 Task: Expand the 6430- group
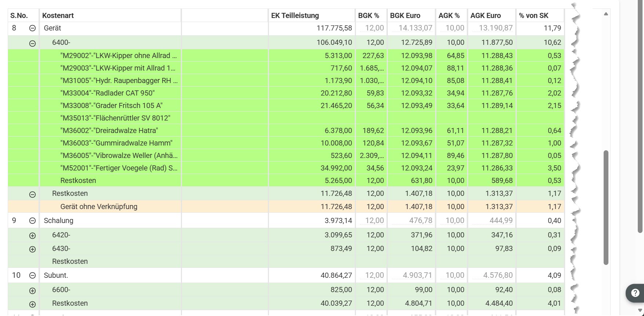coord(32,249)
